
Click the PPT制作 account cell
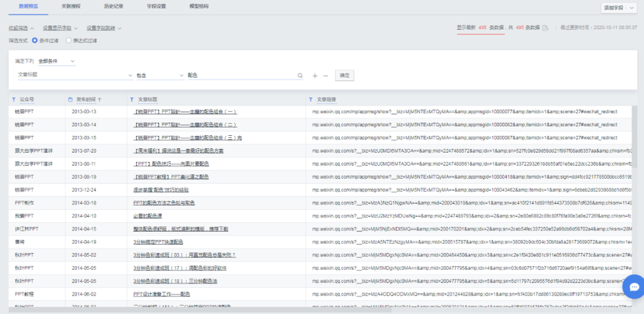(x=24, y=203)
